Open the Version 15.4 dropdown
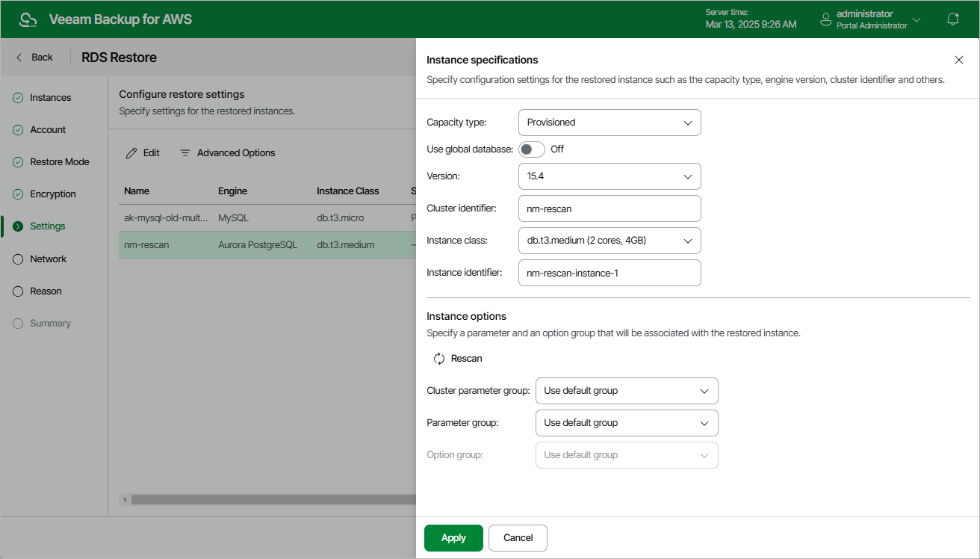Image resolution: width=980 pixels, height=559 pixels. pos(609,176)
